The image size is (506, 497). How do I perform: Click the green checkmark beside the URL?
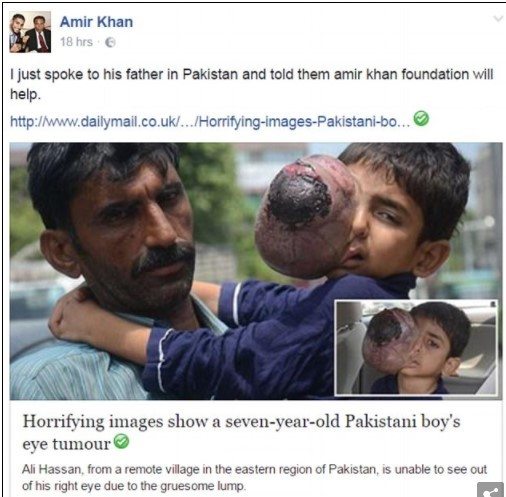click(421, 119)
